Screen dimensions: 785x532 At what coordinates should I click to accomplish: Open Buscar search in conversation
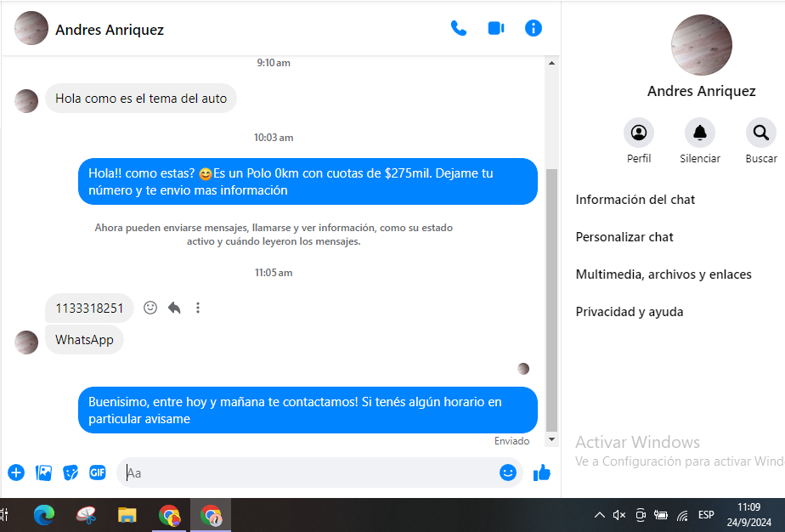[761, 133]
